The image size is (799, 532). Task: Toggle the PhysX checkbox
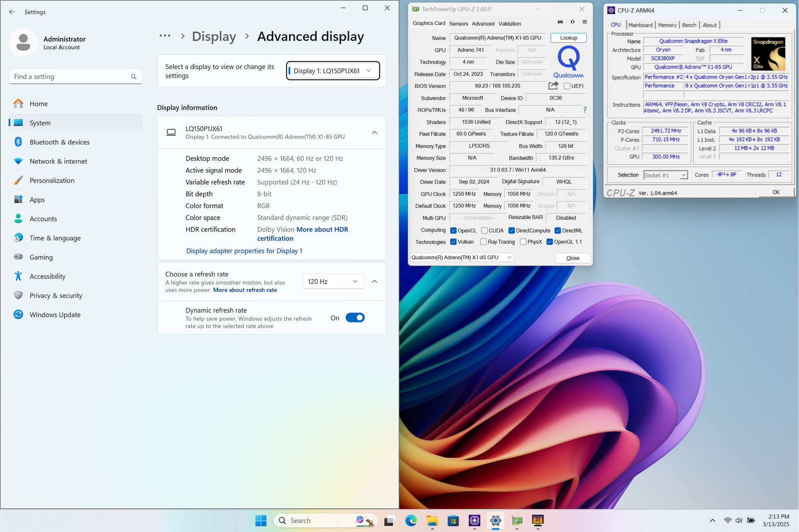point(523,242)
